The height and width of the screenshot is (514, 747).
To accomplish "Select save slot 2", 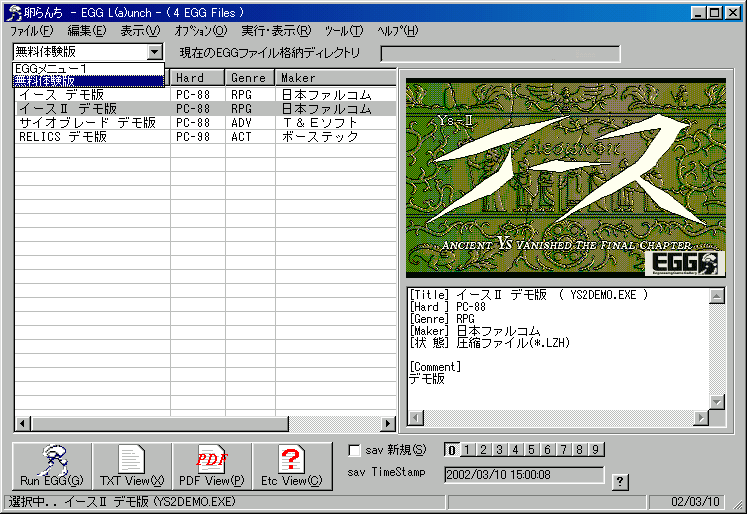I will pos(483,450).
